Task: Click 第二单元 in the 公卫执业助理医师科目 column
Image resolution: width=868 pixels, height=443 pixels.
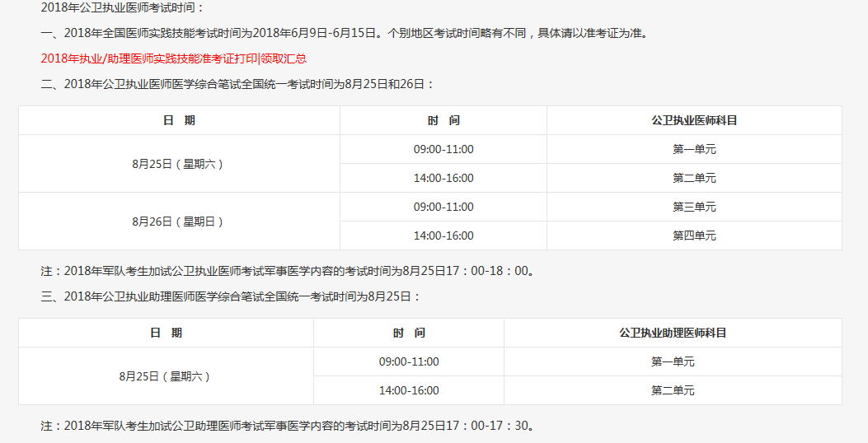Action: coord(673,390)
